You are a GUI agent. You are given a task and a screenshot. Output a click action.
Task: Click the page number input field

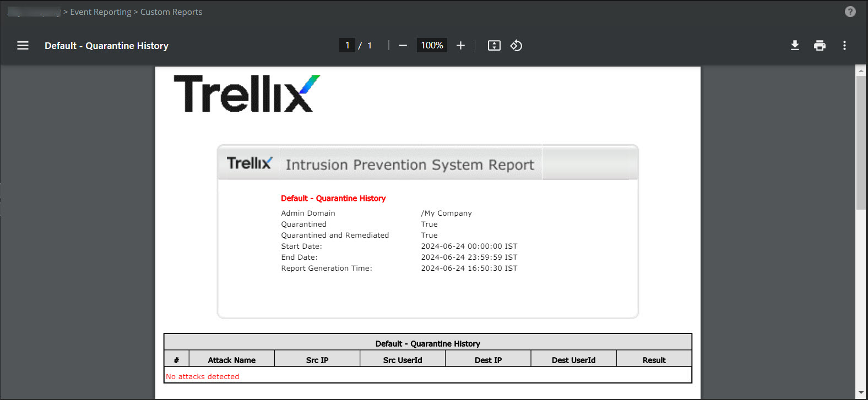tap(347, 45)
